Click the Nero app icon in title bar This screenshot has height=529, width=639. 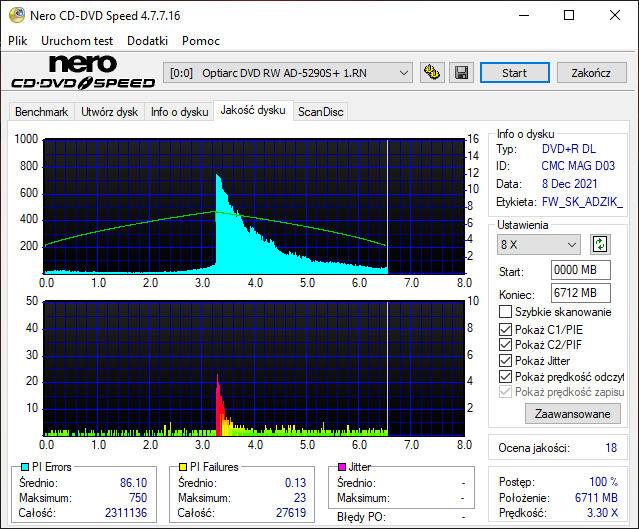pos(17,15)
